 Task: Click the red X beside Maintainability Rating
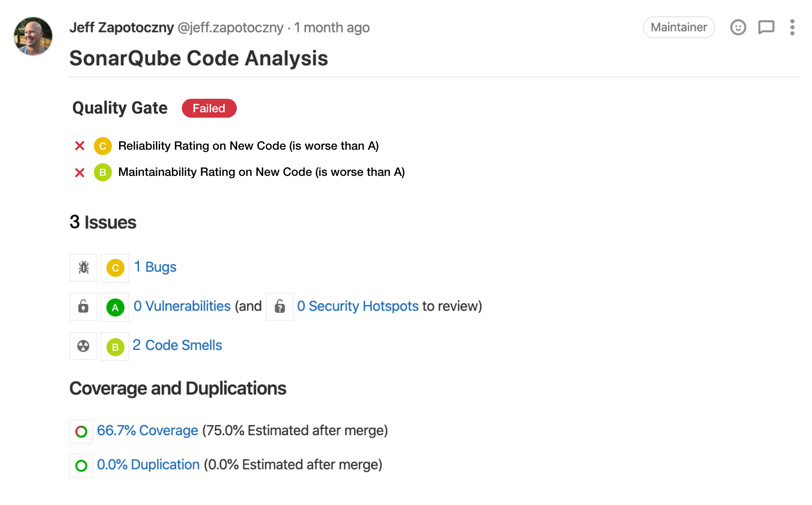(79, 172)
